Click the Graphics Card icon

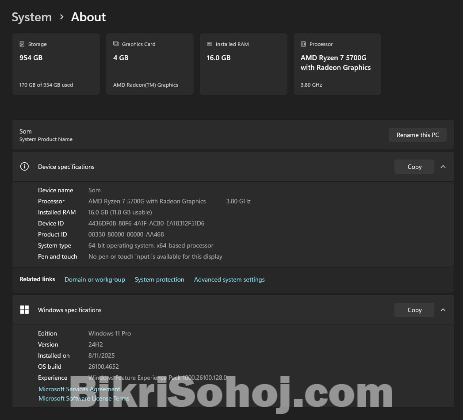[x=116, y=44]
